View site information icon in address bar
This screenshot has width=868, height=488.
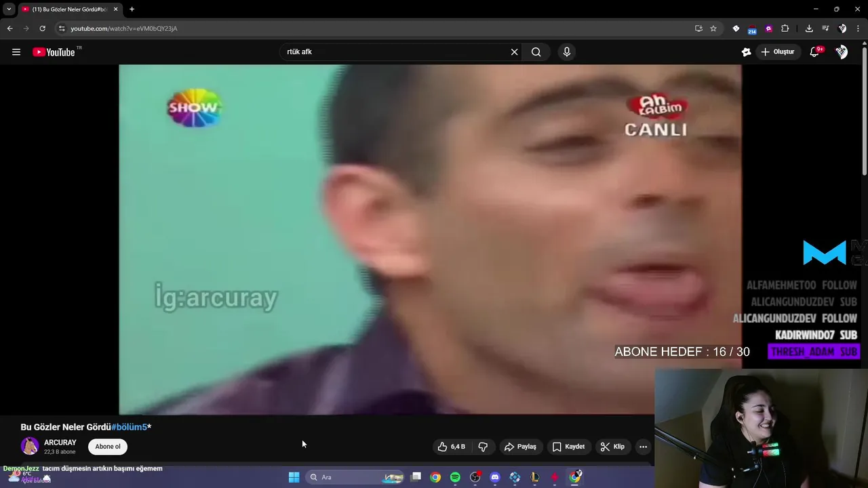[x=62, y=28]
